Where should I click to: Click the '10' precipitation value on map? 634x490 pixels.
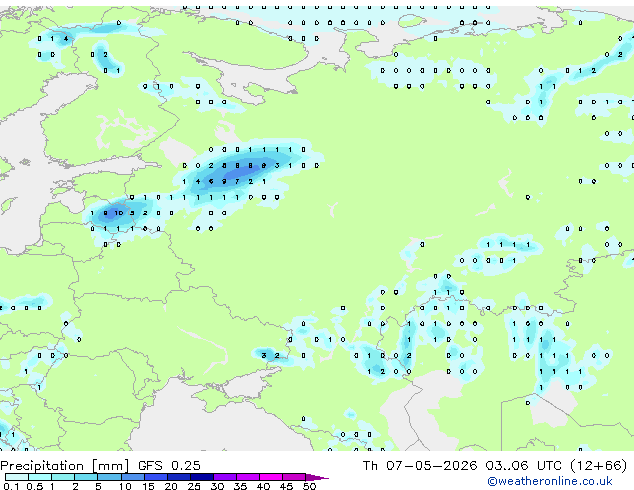[118, 213]
